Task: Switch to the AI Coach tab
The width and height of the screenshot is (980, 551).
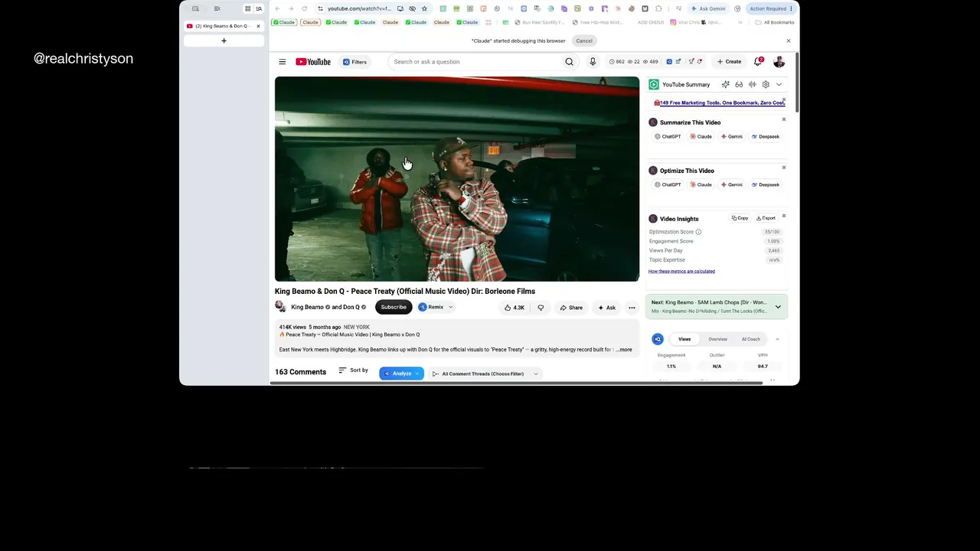Action: pyautogui.click(x=751, y=339)
